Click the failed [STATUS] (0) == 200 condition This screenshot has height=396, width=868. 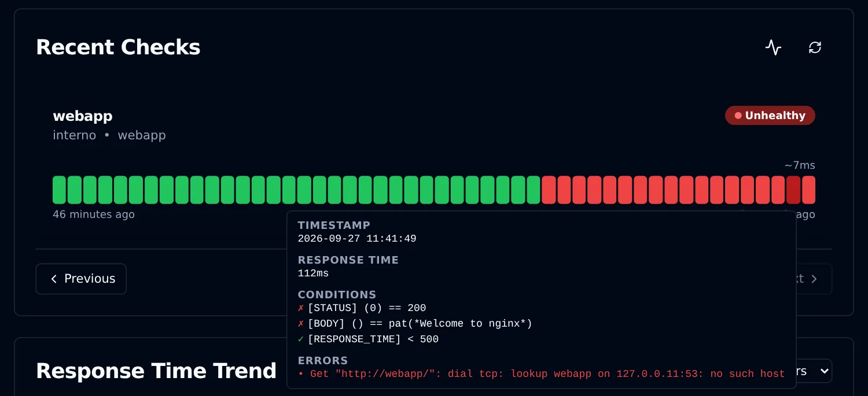click(x=362, y=308)
